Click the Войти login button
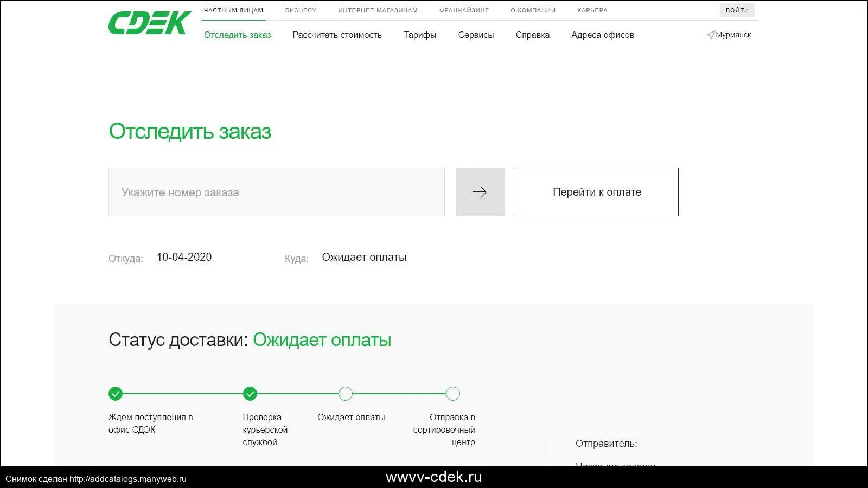868x488 pixels. click(737, 10)
